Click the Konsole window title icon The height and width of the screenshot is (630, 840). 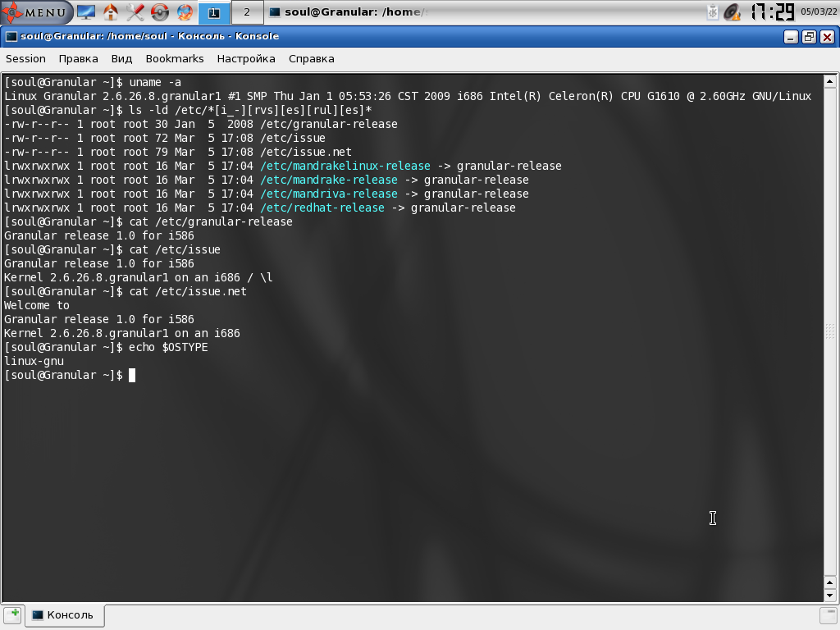(x=11, y=36)
